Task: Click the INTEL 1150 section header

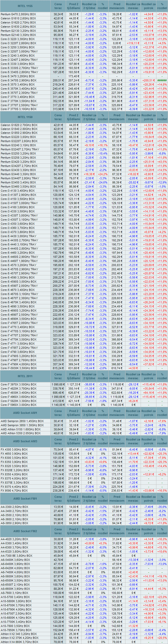Action: pyautogui.click(x=25, y=117)
